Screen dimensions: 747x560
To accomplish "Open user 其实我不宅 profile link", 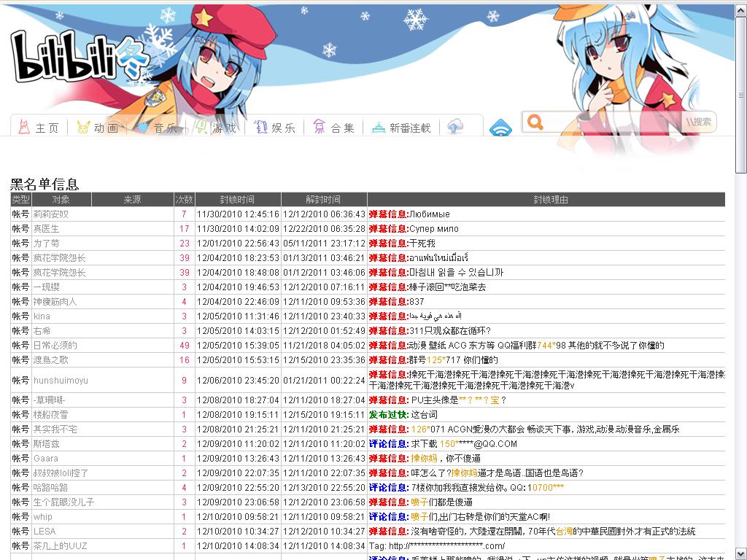I will [x=55, y=429].
